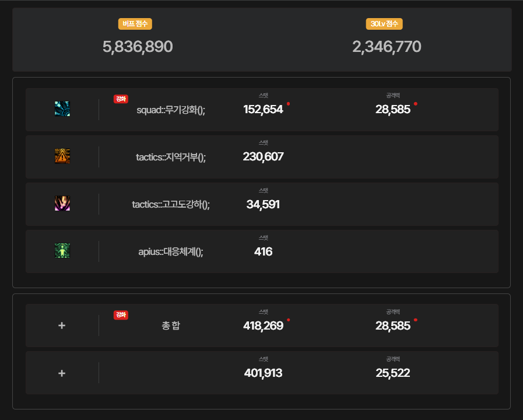
Task: Expand the 401,913 row plus sign
Action: tap(62, 373)
